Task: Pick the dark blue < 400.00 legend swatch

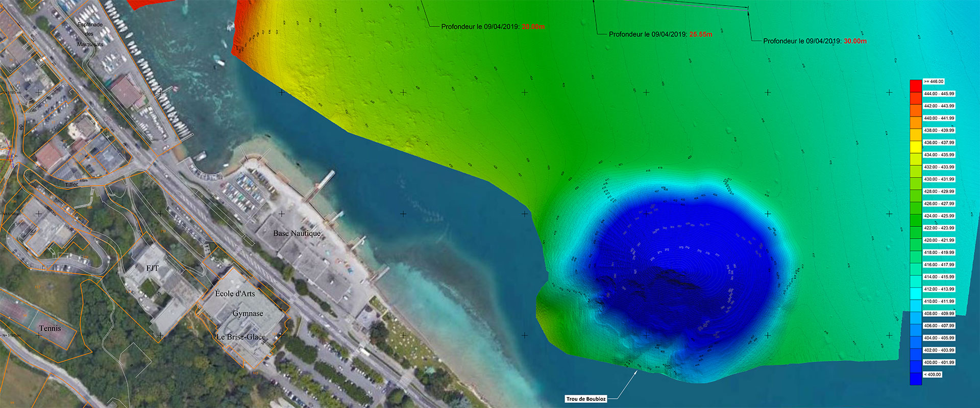Action: (x=916, y=379)
